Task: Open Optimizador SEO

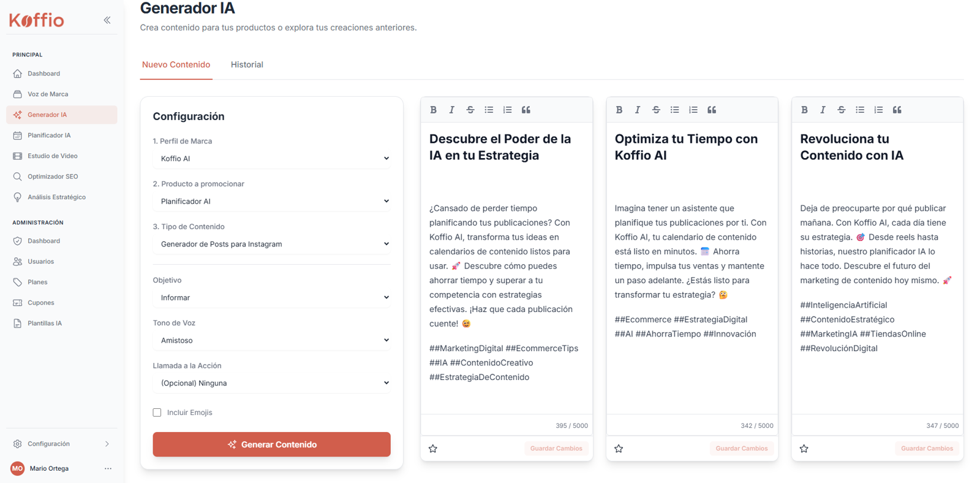Action: [x=61, y=177]
